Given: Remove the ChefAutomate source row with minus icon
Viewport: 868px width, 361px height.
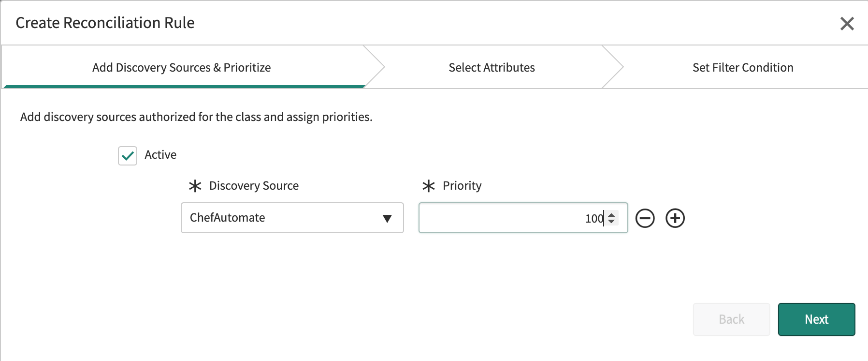Looking at the screenshot, I should coord(645,218).
